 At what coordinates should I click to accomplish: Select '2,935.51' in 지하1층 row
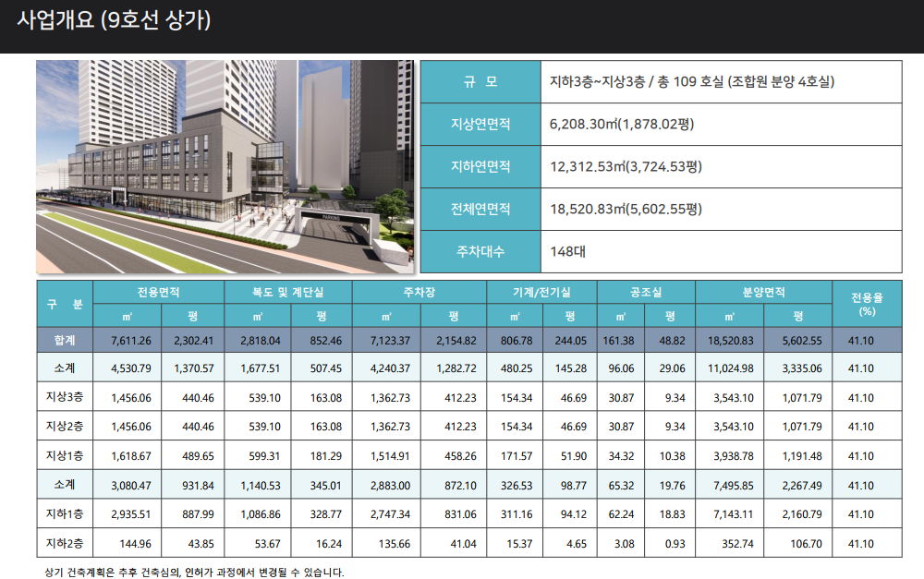(x=131, y=514)
